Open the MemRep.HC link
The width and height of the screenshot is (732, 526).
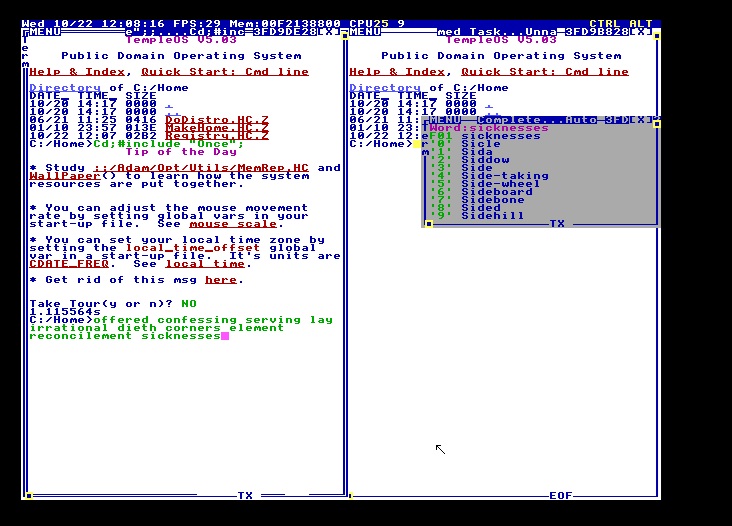(x=201, y=168)
